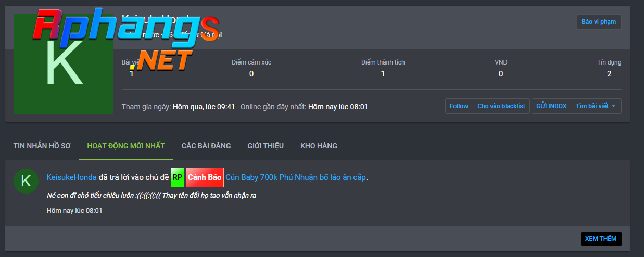Open the small K avatar in activity feed
The image size is (644, 257).
(26, 181)
